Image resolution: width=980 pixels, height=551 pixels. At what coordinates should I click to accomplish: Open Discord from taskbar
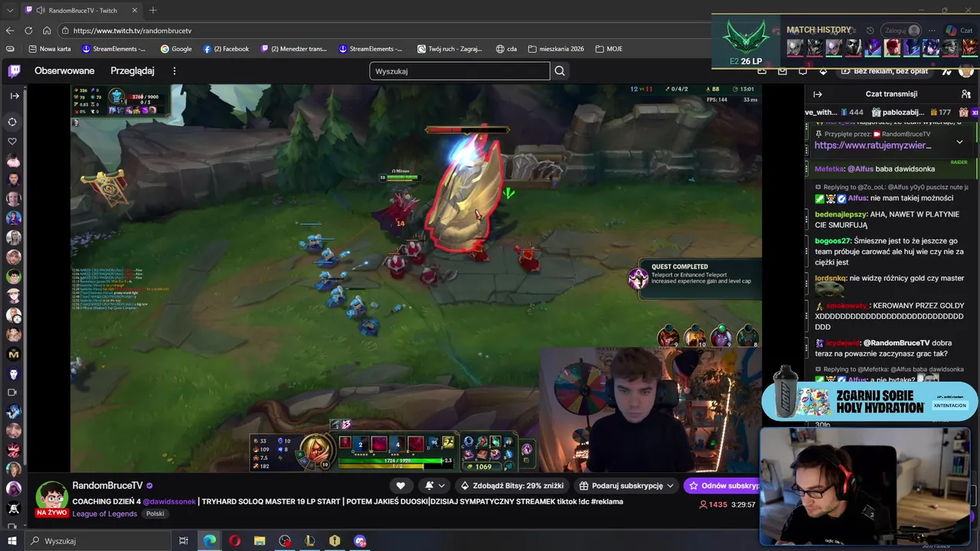pyautogui.click(x=360, y=541)
